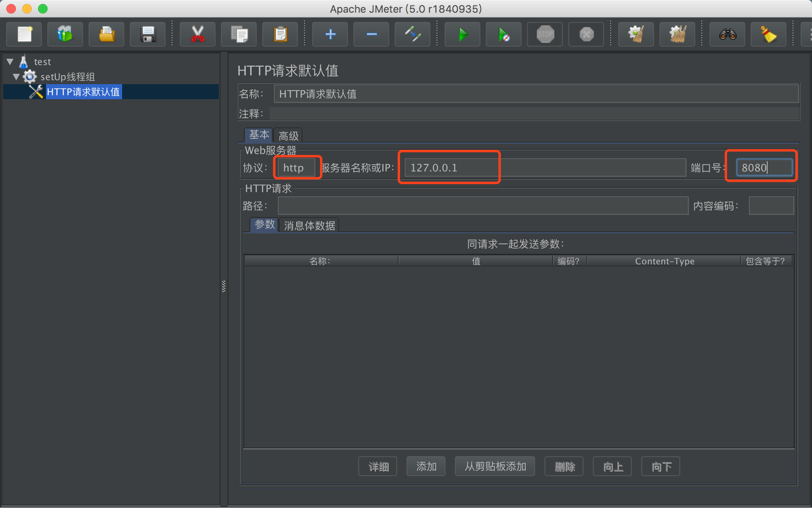The width and height of the screenshot is (812, 508).
Task: Clear results with the gear-broom icon
Action: point(636,34)
